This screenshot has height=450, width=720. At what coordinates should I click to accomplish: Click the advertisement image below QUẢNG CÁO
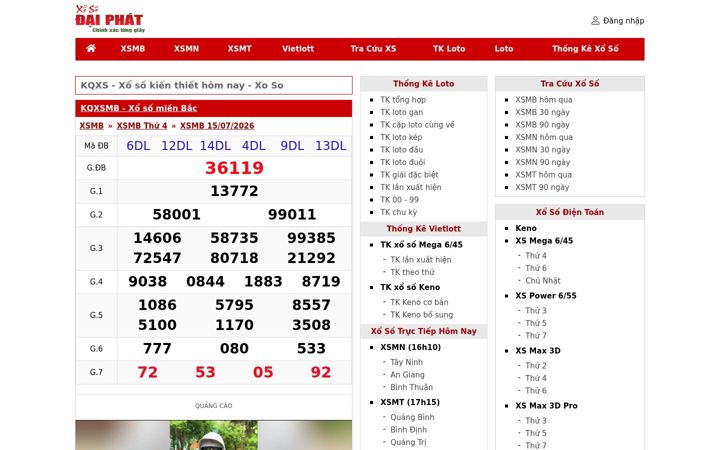tap(214, 435)
